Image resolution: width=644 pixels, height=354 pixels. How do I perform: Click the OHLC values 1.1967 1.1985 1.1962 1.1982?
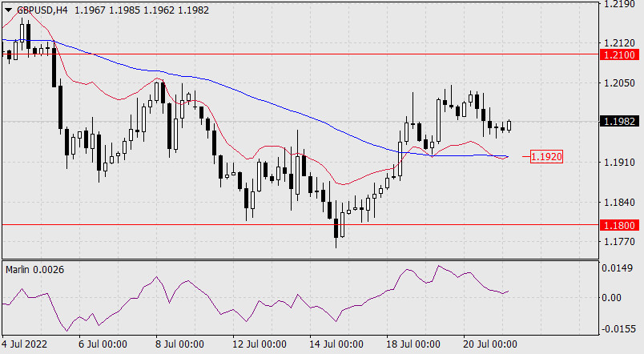pyautogui.click(x=142, y=10)
